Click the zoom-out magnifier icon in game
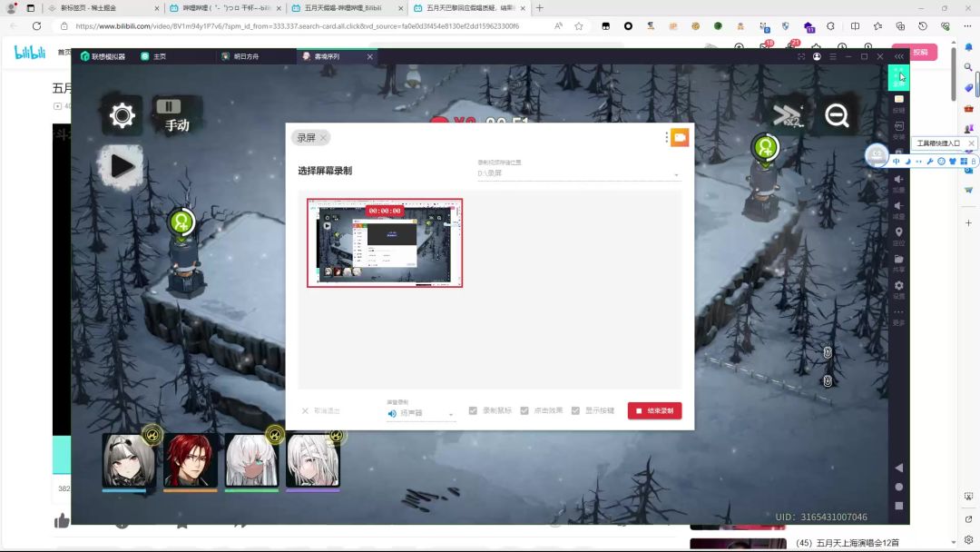The width and height of the screenshot is (980, 552). pos(837,115)
